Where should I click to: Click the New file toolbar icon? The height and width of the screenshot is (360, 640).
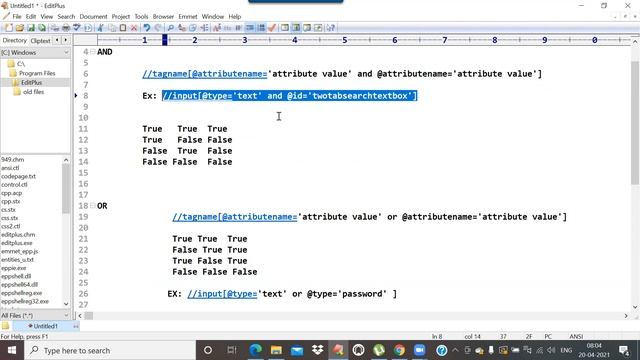9,28
